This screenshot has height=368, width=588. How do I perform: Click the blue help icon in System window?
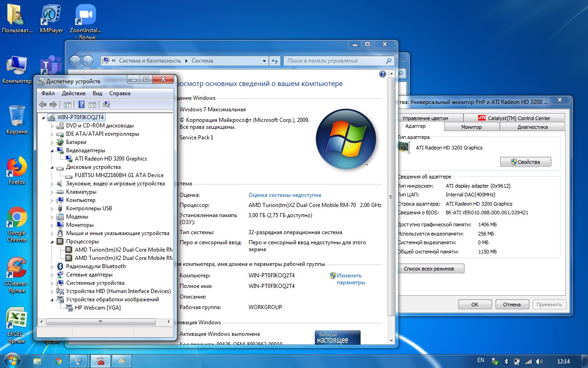point(382,74)
